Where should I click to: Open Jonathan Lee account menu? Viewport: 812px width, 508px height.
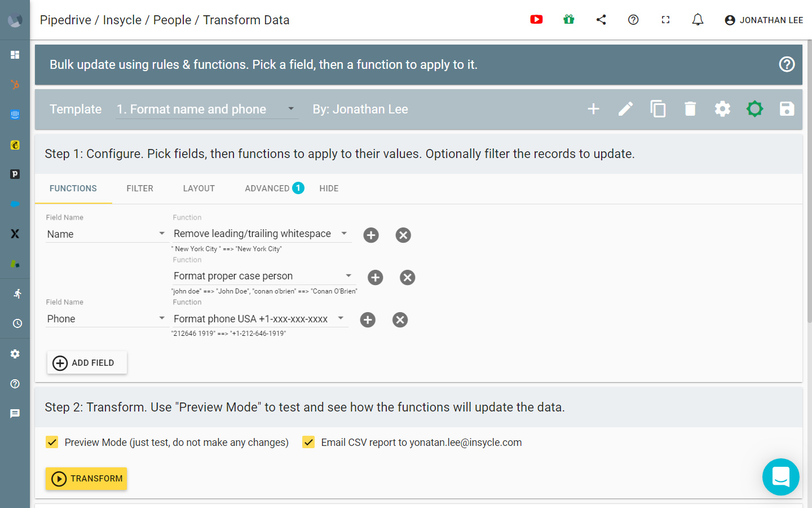764,20
